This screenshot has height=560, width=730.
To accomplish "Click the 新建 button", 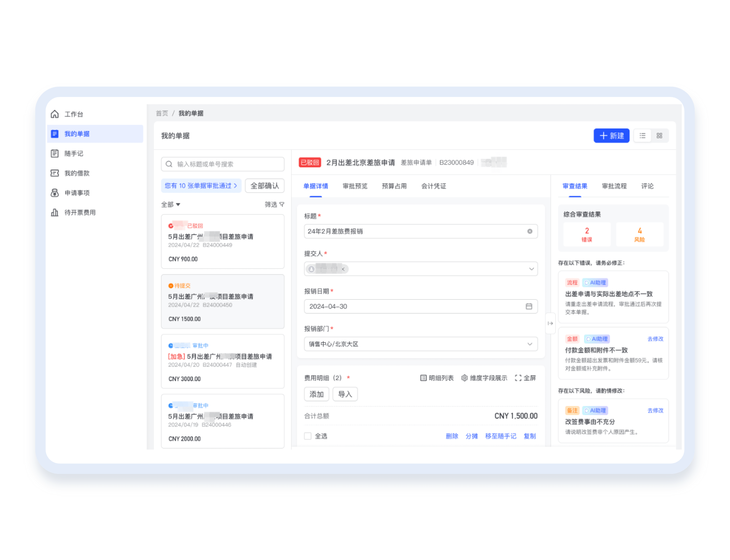I will (611, 136).
